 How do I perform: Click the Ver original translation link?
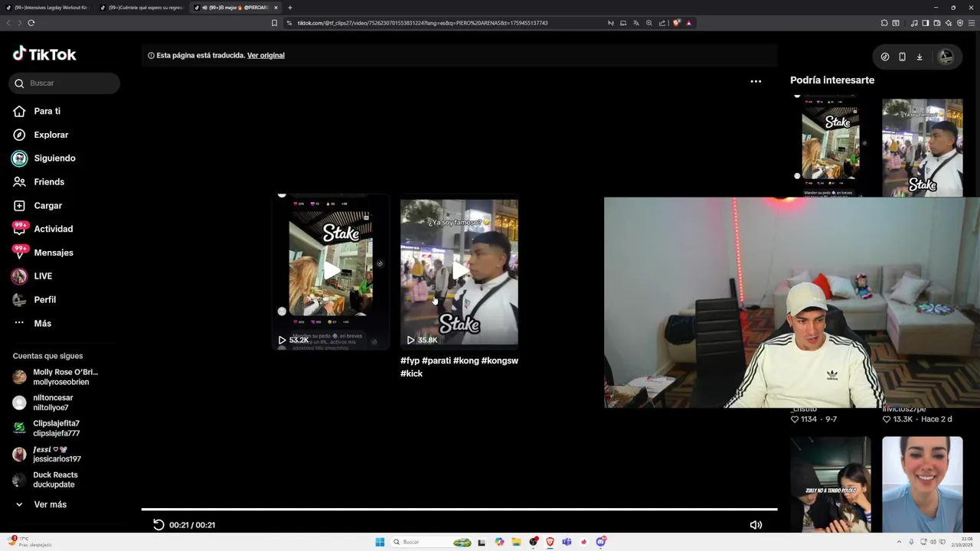[266, 55]
